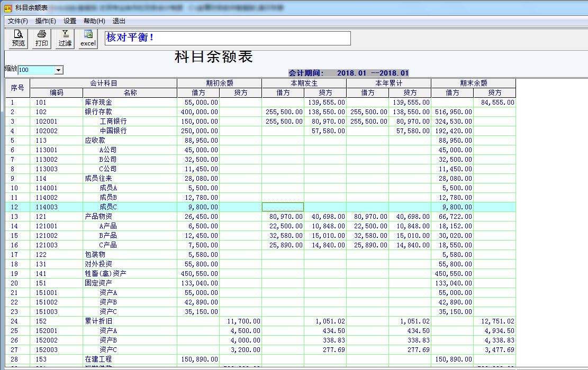Click the 本期发生 group header
588x370 pixels.
(x=304, y=83)
